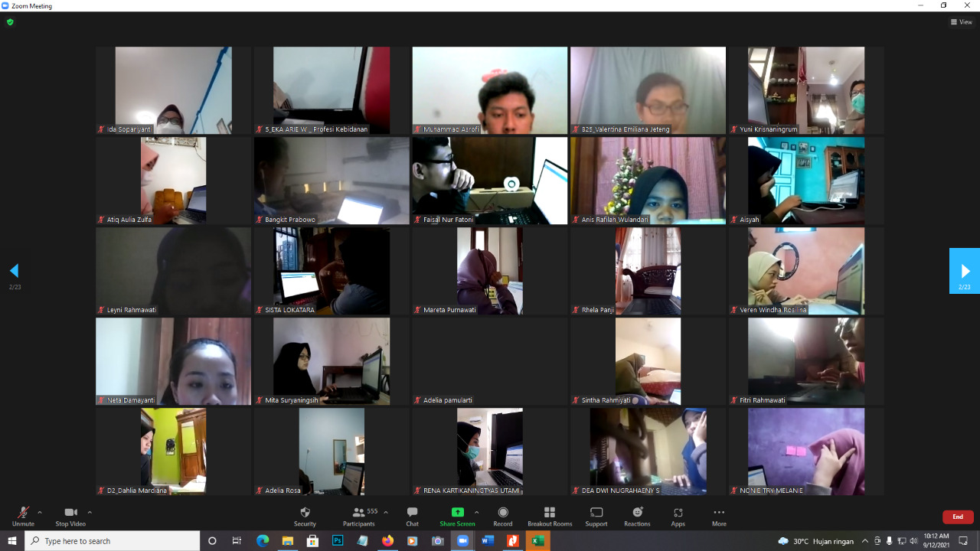Open Breakout Rooms
The width and height of the screenshot is (980, 551).
[550, 513]
